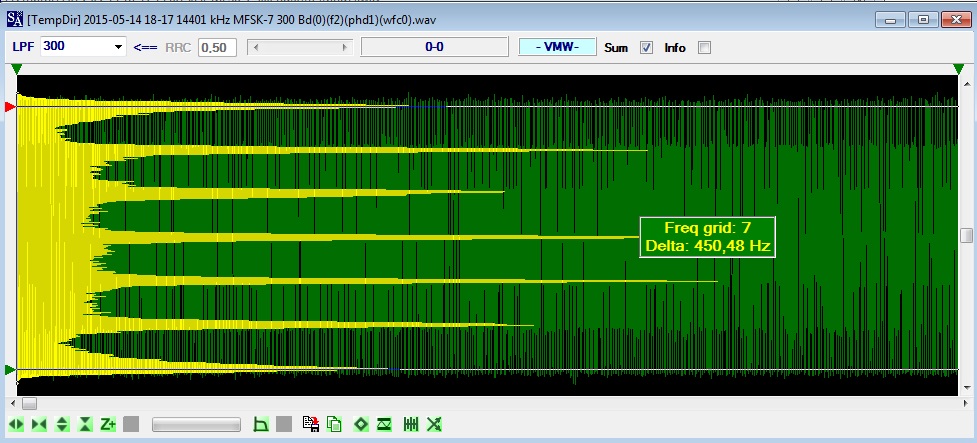Click the copy to clipboard icon

334,424
